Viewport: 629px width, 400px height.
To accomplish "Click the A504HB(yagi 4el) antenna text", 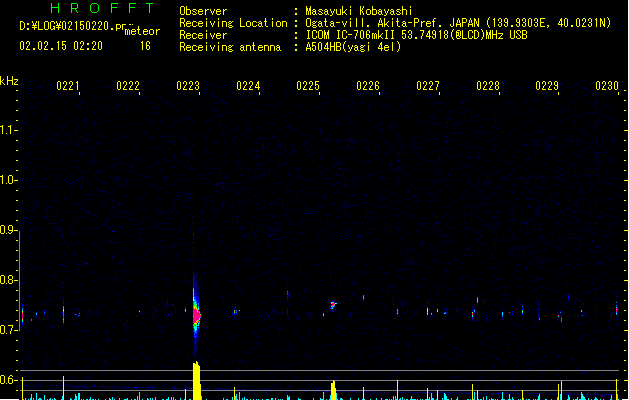I will pos(353,47).
